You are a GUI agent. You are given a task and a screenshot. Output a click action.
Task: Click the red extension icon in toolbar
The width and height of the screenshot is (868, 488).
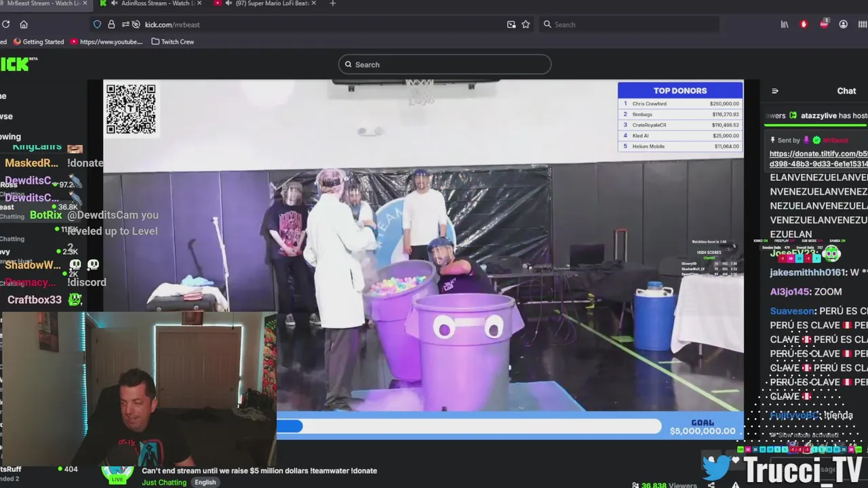point(804,24)
